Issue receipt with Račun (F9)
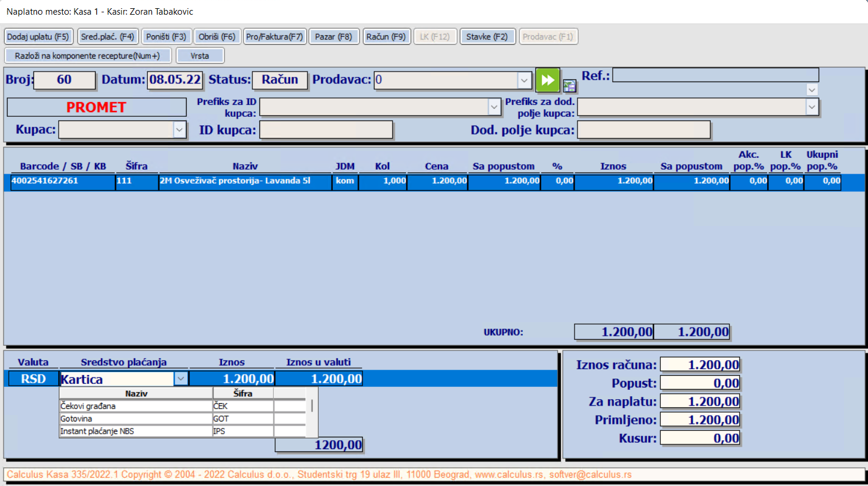Image resolution: width=868 pixels, height=486 pixels. 386,36
